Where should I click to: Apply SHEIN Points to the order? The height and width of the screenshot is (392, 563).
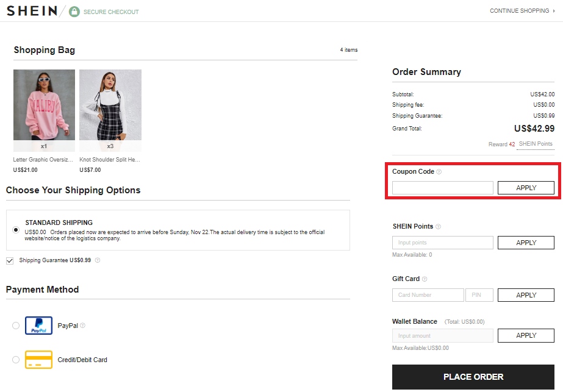[526, 242]
